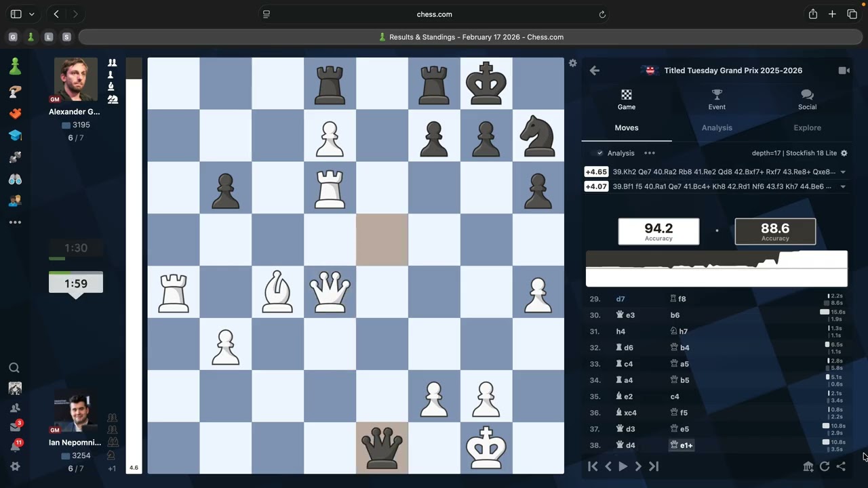Click the video camera icon
868x488 pixels.
coord(844,70)
